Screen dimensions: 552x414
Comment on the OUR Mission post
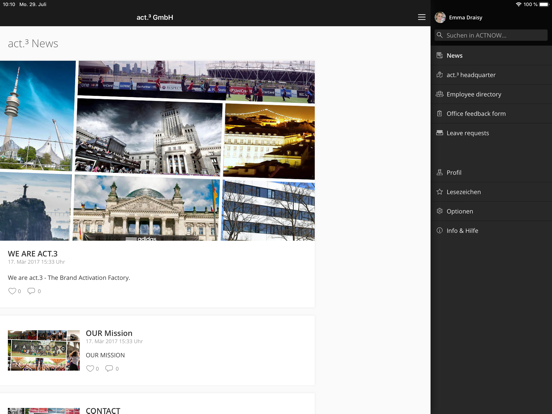coord(109,368)
